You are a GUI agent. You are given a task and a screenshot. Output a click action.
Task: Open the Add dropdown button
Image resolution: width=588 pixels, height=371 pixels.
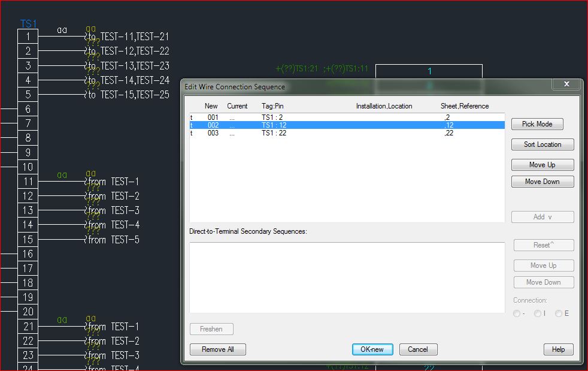tap(542, 217)
